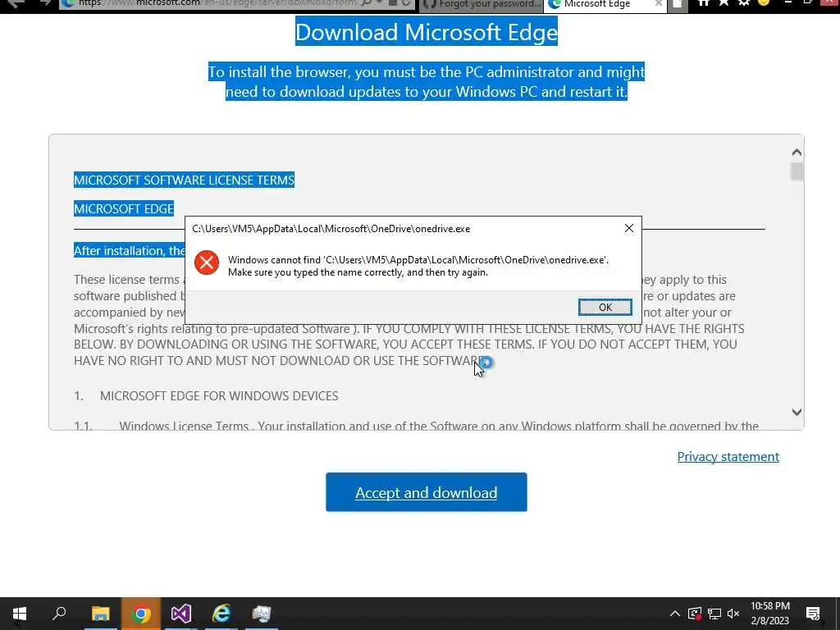Switch to the 'Forgot your password...' tab

(481, 4)
